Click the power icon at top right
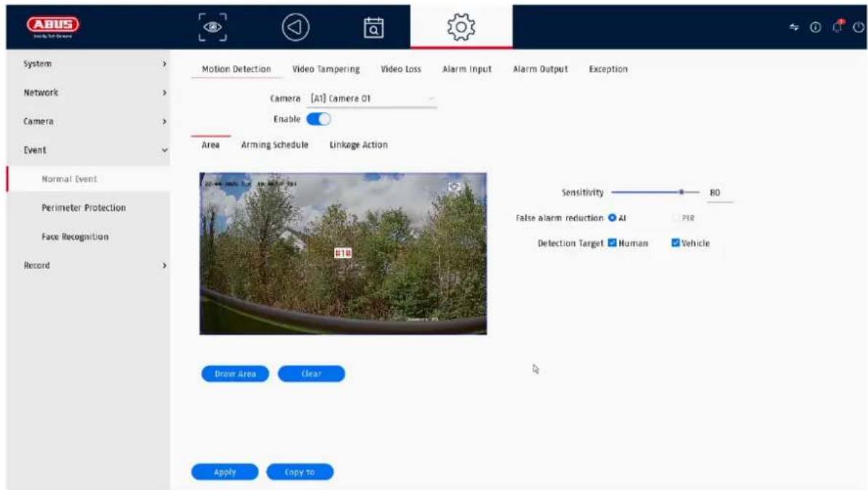This screenshot has height=490, width=868. point(859,27)
